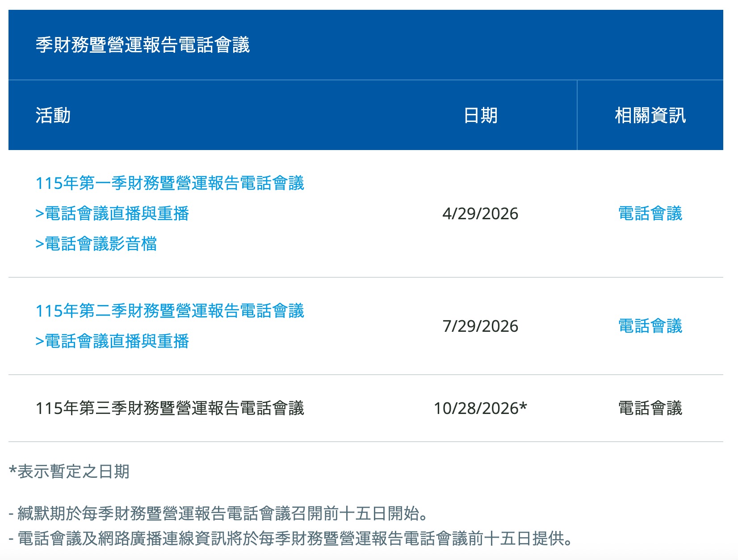Click 電話會議 link in the 7/29/2026 row

[x=650, y=326]
